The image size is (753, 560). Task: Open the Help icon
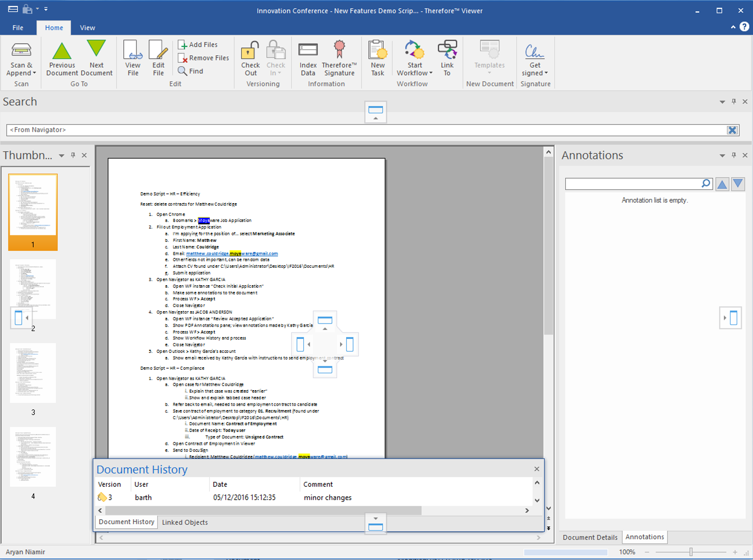click(744, 27)
